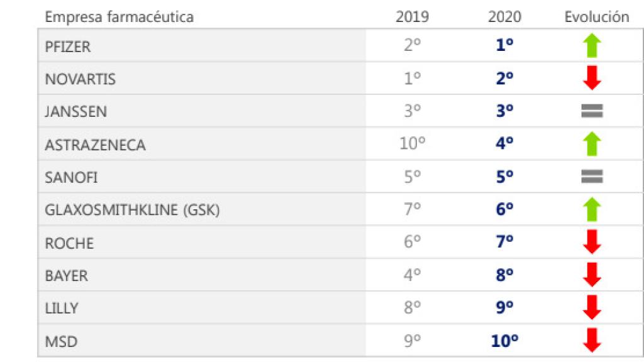Click the Empresa farmacéutica column header

(119, 17)
